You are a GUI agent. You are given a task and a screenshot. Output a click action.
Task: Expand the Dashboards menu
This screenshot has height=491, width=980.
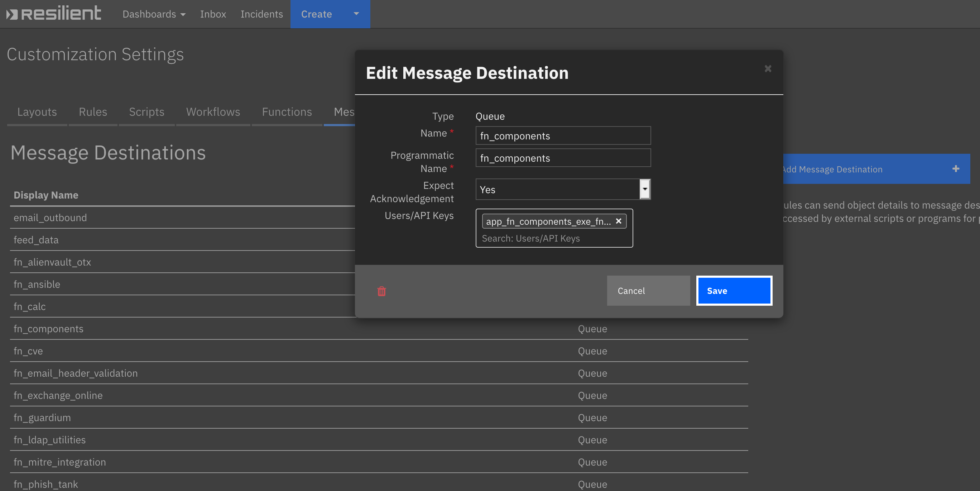154,14
